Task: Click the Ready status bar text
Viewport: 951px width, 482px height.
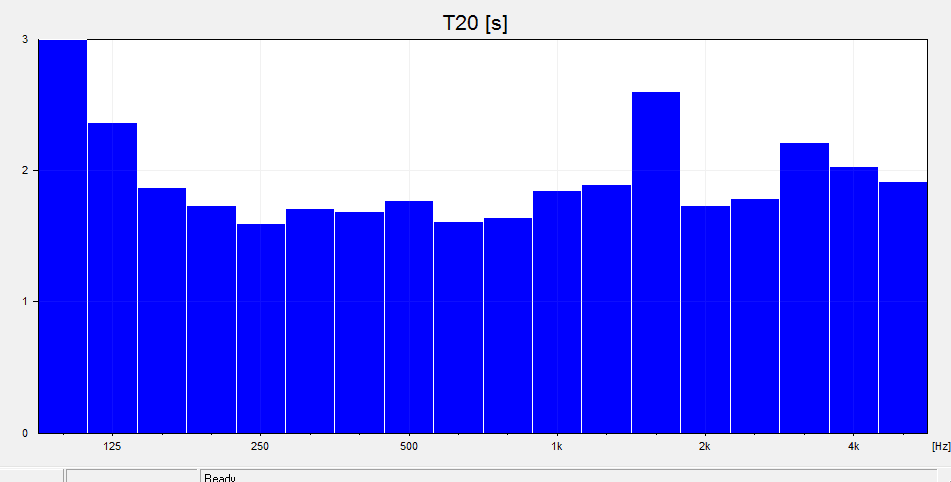Action: coord(220,477)
